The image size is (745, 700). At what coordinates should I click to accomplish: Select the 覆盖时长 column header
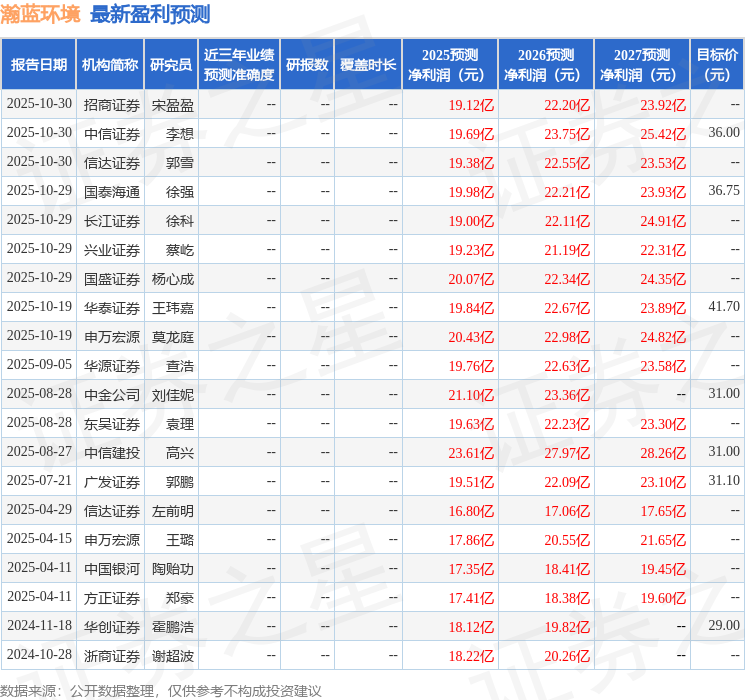click(368, 65)
